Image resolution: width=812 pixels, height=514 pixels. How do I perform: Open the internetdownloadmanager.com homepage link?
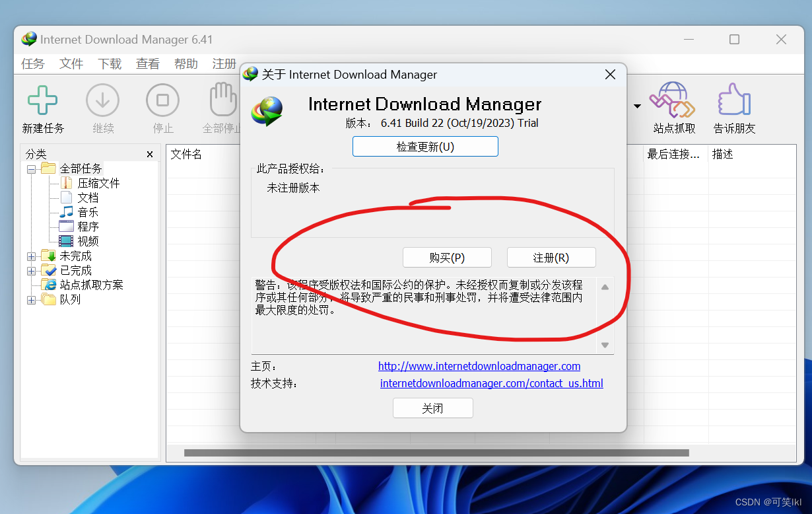pos(479,366)
